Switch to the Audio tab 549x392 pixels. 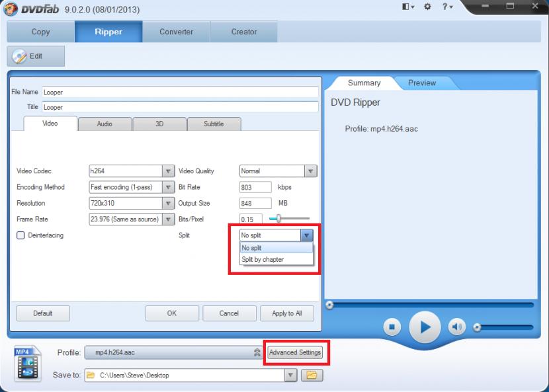(x=105, y=124)
